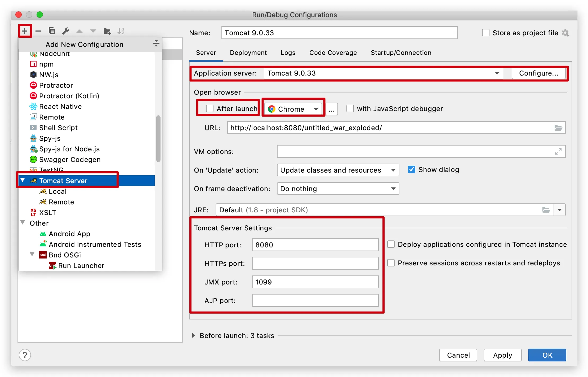The width and height of the screenshot is (588, 377).
Task: Focus the JMX port field
Action: (x=315, y=282)
